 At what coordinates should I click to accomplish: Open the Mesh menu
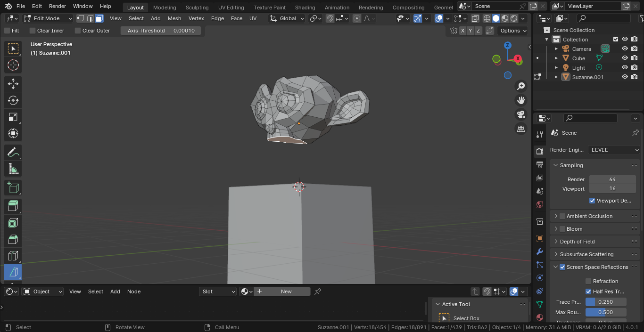[174, 18]
